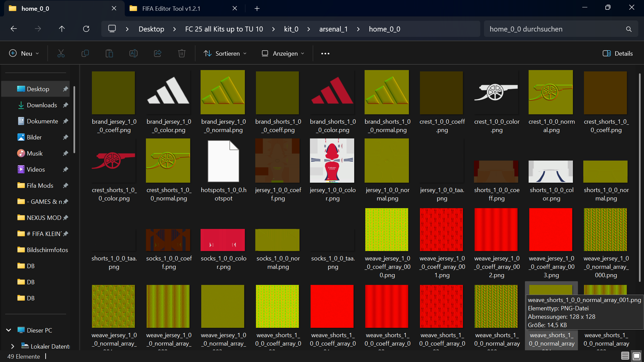Image resolution: width=644 pixels, height=362 pixels.
Task: Select brand_jersey_1_0_0_color.png thumbnail
Action: point(168,92)
